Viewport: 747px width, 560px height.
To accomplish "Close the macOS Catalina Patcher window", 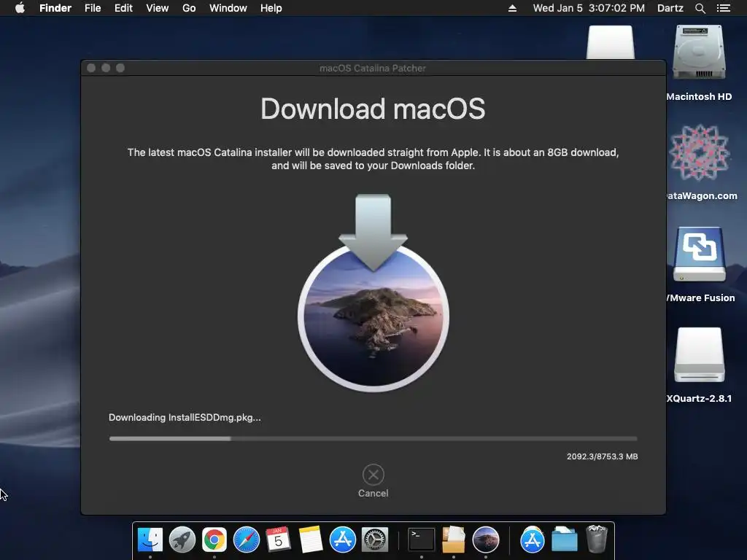I will [91, 68].
